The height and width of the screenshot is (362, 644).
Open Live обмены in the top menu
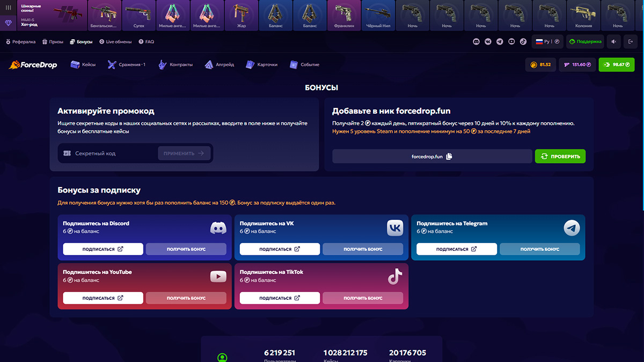click(x=115, y=41)
